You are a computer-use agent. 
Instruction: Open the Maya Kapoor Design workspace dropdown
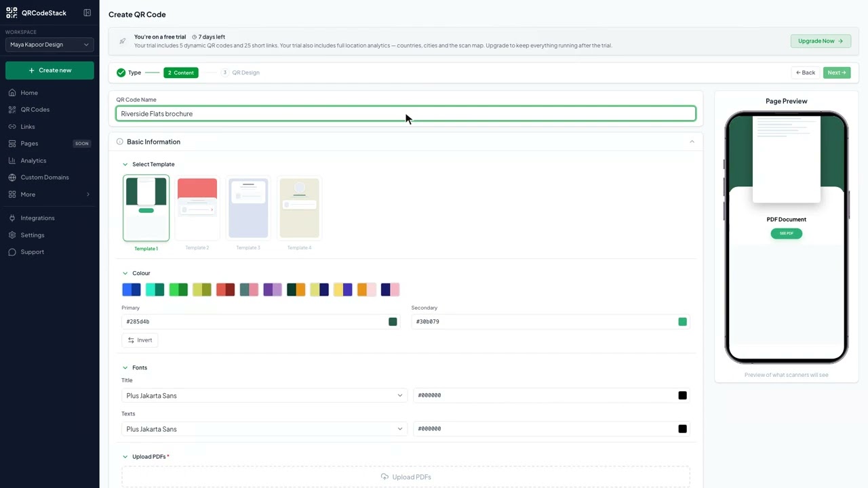(50, 45)
